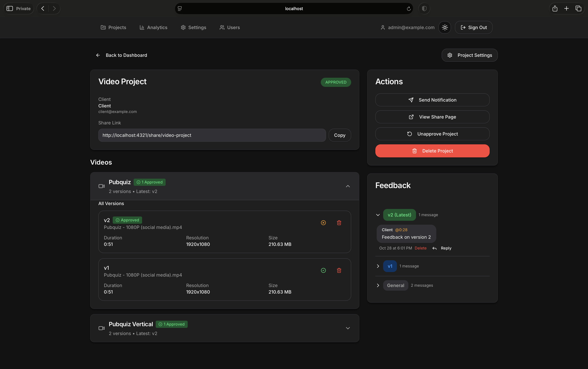This screenshot has width=588, height=369.
Task: Expand the Pubquiz Vertical video section
Action: point(348,328)
